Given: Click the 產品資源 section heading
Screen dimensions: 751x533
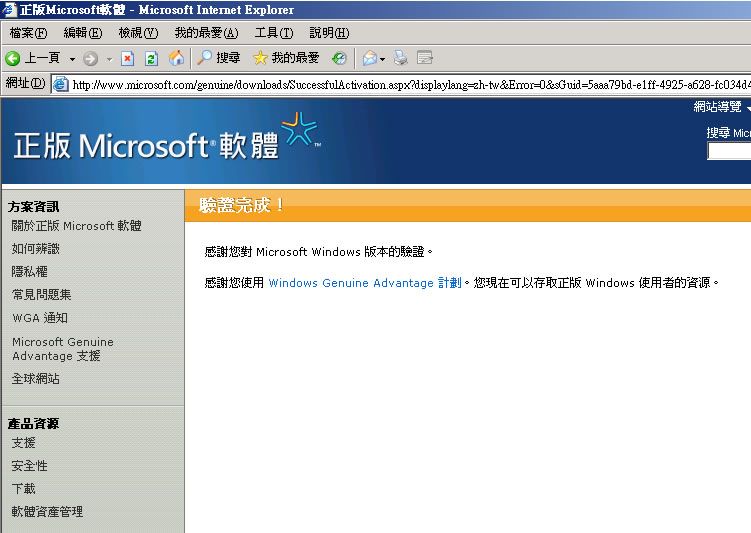Looking at the screenshot, I should coord(33,424).
